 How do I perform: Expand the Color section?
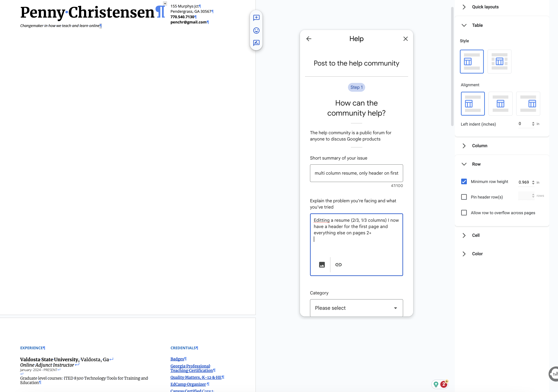click(x=477, y=254)
